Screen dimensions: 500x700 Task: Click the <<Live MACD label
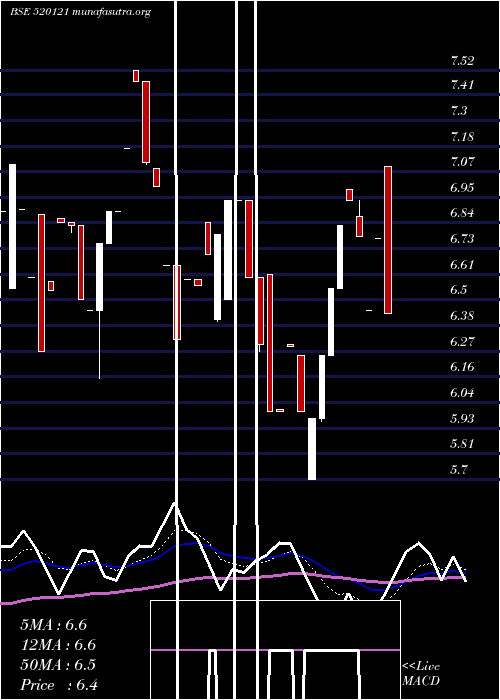[x=421, y=673]
